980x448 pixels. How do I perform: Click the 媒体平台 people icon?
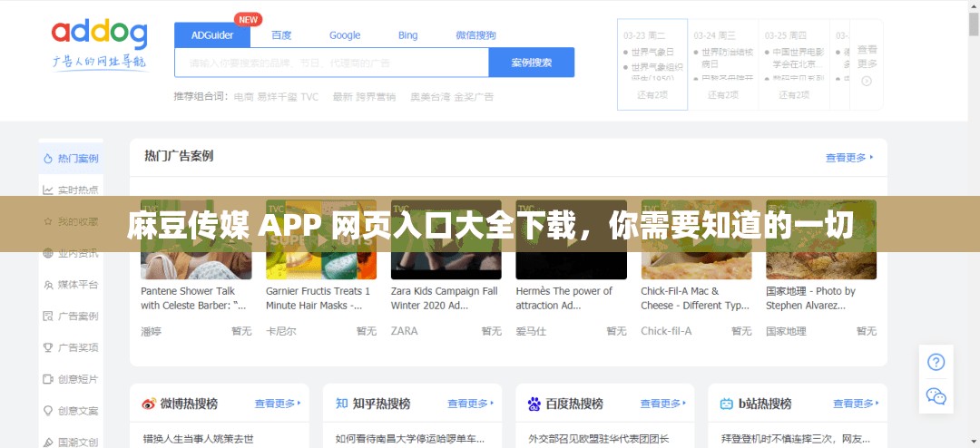[x=48, y=285]
